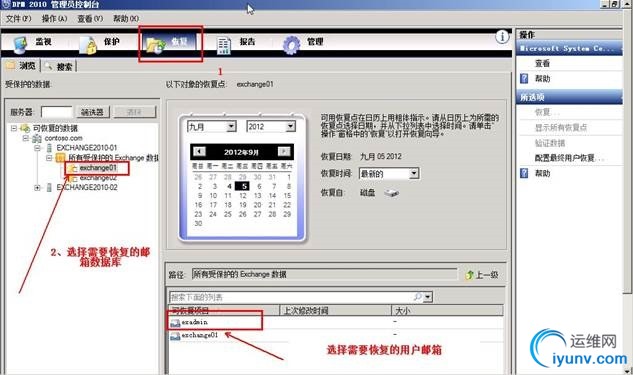Open the 操作(A) menu
Screen dimensions: 633x375
click(x=54, y=19)
